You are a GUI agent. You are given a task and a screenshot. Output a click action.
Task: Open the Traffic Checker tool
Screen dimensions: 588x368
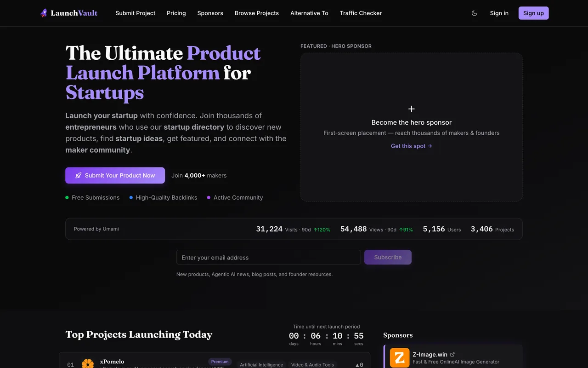tap(361, 13)
